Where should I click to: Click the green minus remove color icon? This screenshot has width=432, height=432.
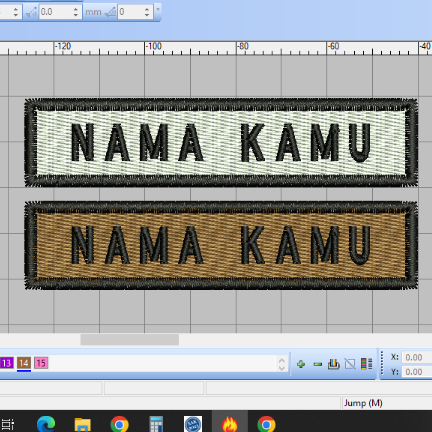(x=318, y=364)
